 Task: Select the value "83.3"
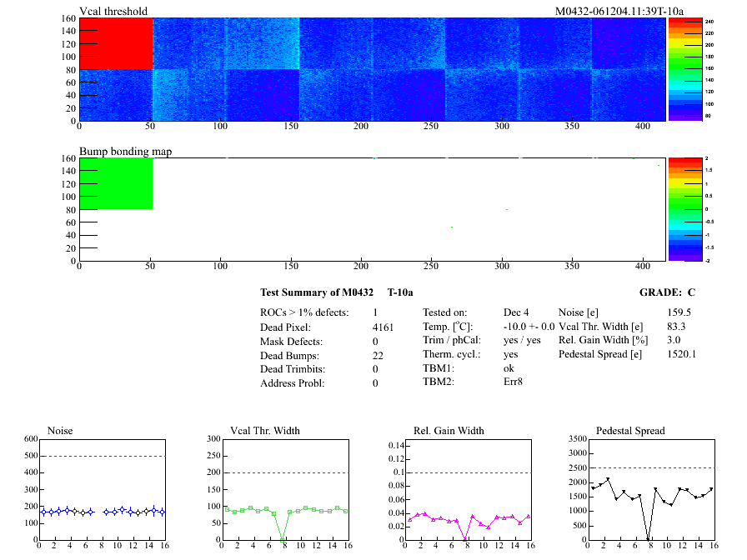tap(676, 327)
